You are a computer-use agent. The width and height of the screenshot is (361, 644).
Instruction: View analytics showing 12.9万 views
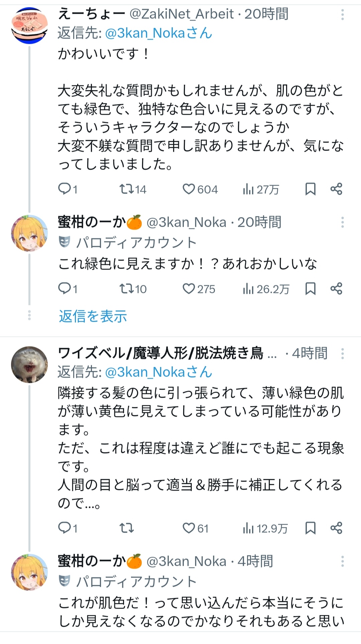pos(265,528)
